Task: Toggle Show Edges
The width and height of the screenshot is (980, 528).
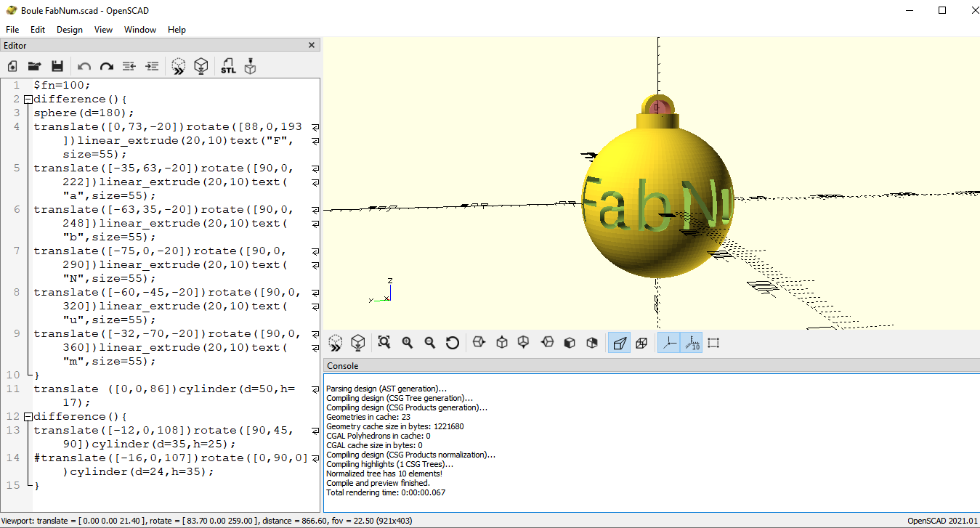Action: point(713,343)
